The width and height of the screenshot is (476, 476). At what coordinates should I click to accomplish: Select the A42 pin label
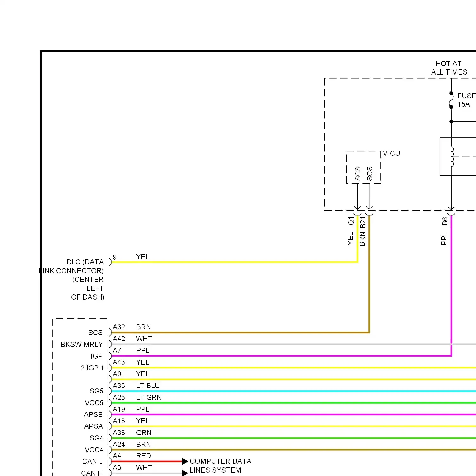point(119,339)
